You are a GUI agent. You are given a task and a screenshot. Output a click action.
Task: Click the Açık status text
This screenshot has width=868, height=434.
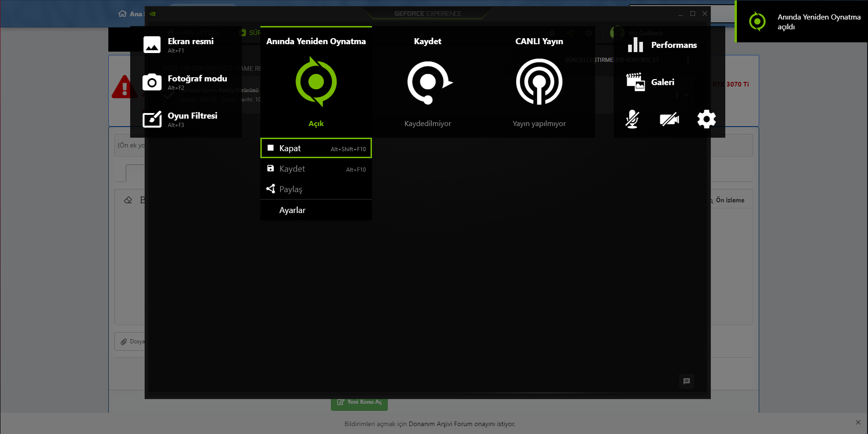tap(316, 124)
